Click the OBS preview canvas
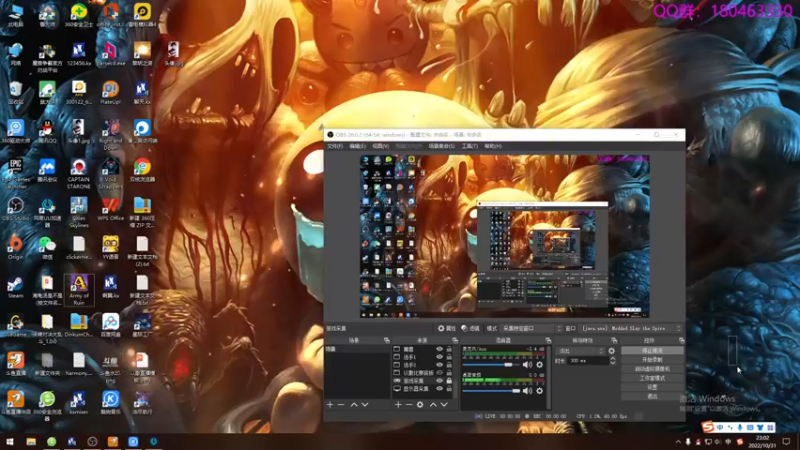 tap(505, 236)
